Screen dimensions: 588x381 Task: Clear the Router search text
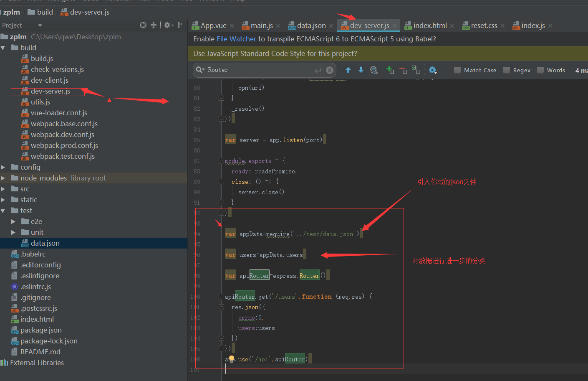tap(330, 70)
